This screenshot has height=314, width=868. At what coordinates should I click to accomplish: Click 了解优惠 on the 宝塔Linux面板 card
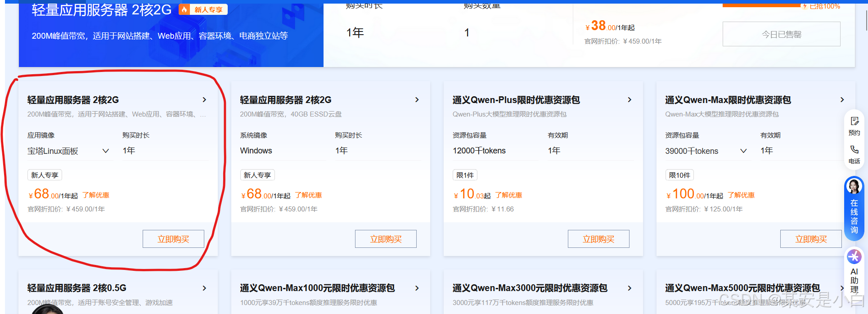pos(96,195)
